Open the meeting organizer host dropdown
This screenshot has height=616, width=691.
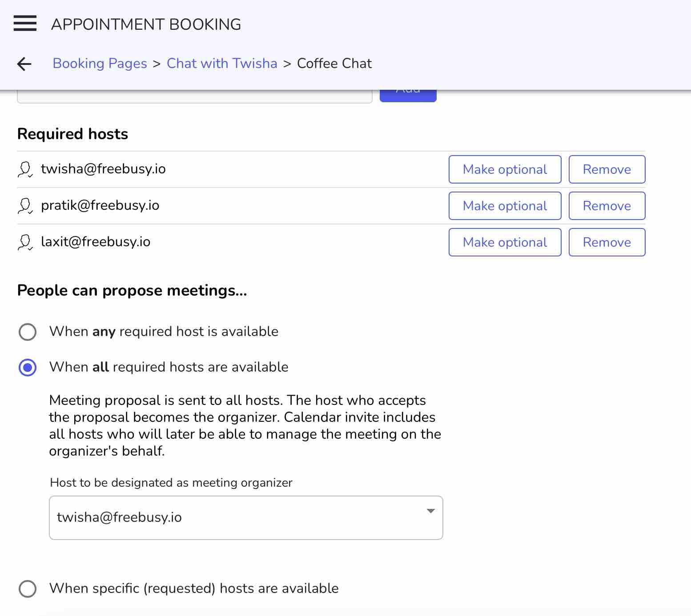[x=245, y=517]
